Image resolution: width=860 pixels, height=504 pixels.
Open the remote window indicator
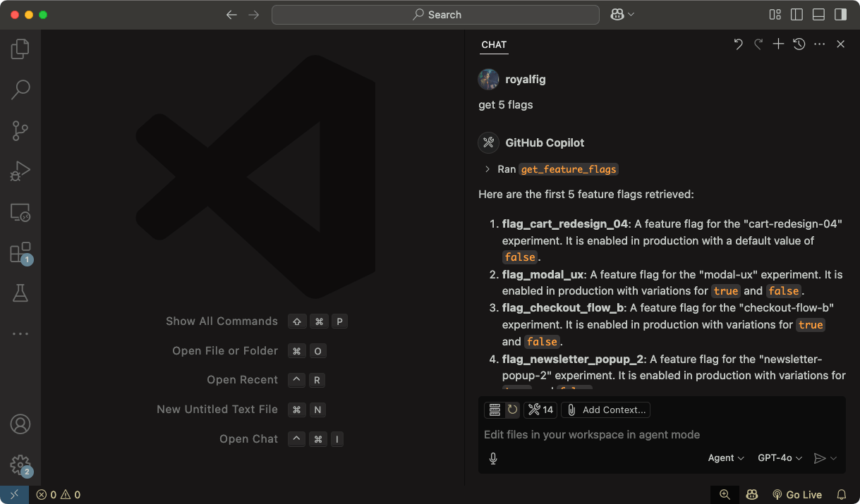tap(14, 495)
